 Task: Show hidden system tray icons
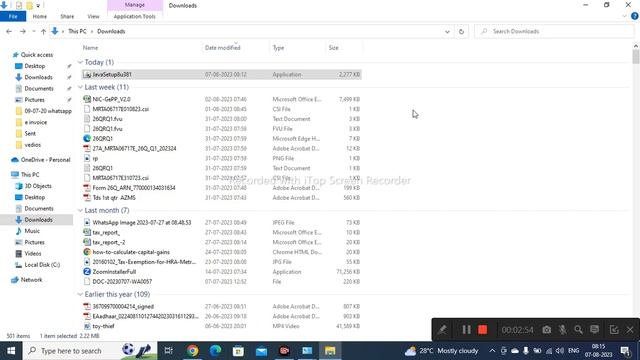coord(492,351)
